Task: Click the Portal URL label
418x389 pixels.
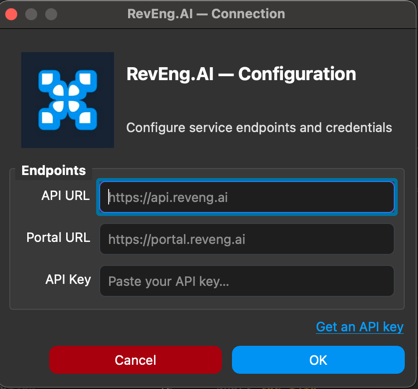Action: 58,238
